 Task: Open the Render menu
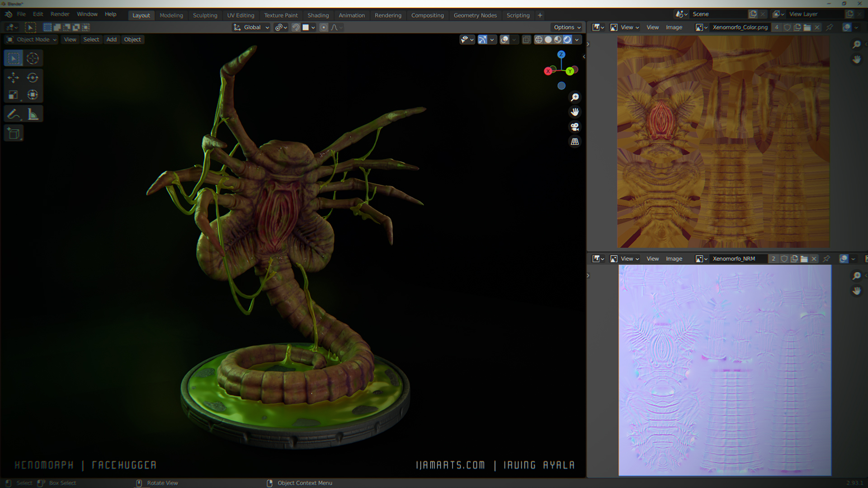pyautogui.click(x=60, y=14)
